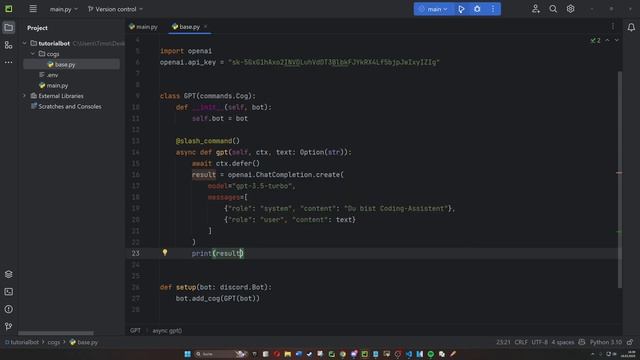Click 'def setup(bot: discord.Bot):' line

(x=216, y=287)
